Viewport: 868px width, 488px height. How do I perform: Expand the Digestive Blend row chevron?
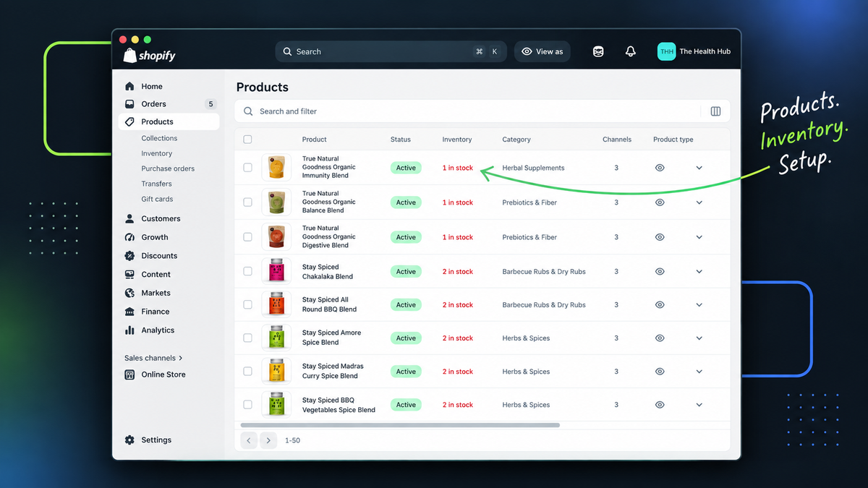point(699,237)
